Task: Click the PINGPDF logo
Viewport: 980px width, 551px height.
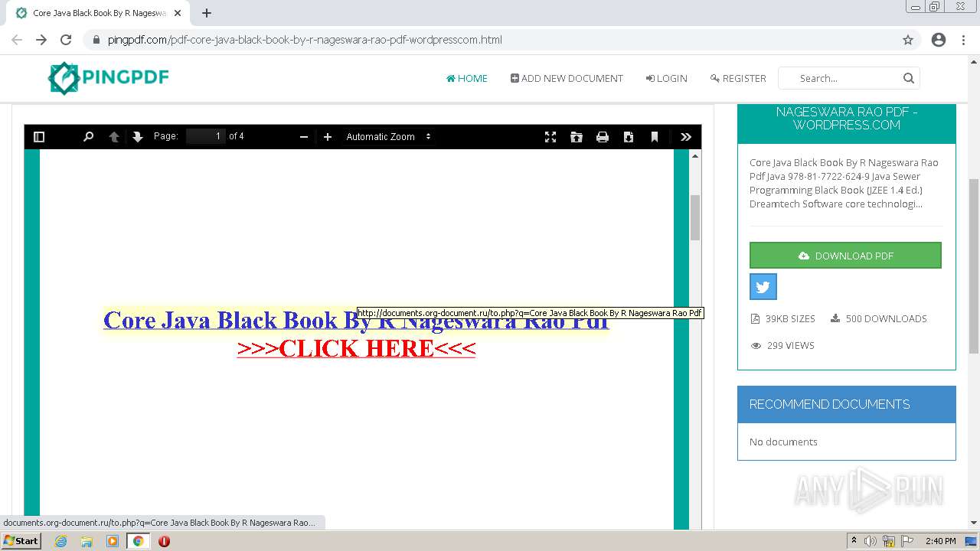Action: pyautogui.click(x=108, y=78)
